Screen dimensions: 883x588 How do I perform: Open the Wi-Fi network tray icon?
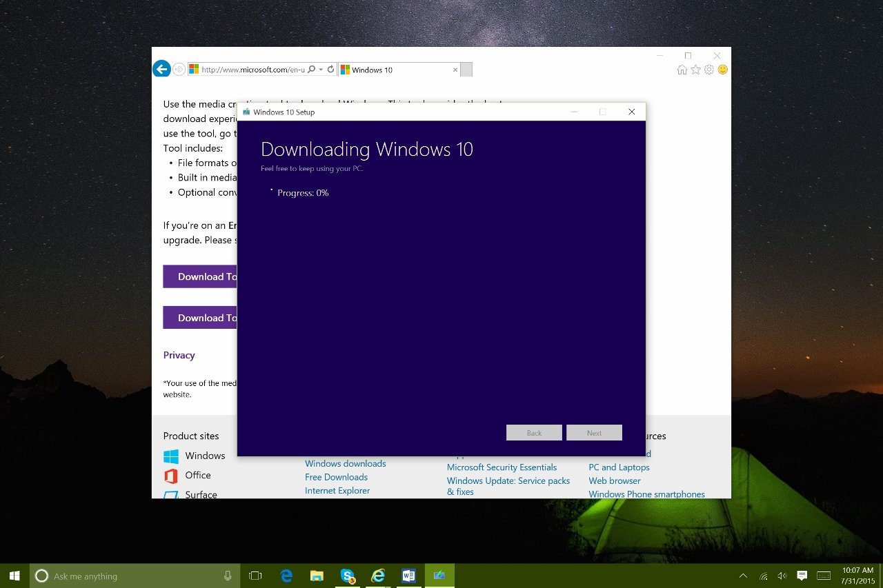763,576
